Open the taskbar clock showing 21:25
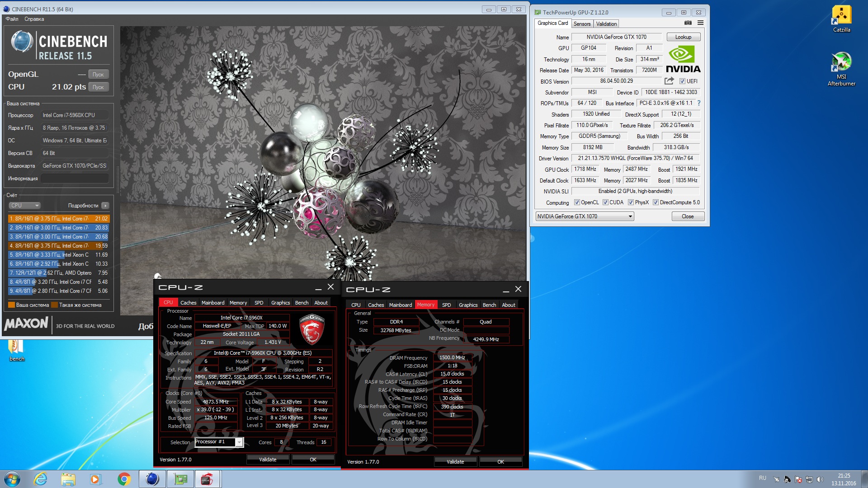 844,479
